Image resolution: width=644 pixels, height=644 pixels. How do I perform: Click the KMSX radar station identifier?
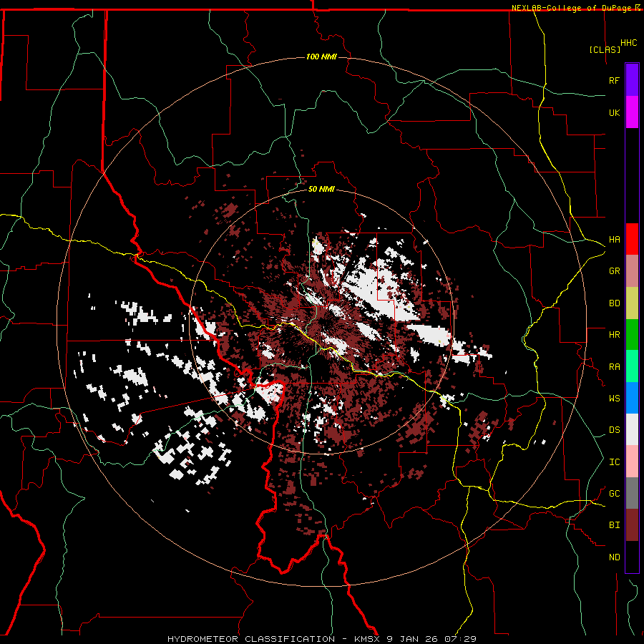pos(367,639)
